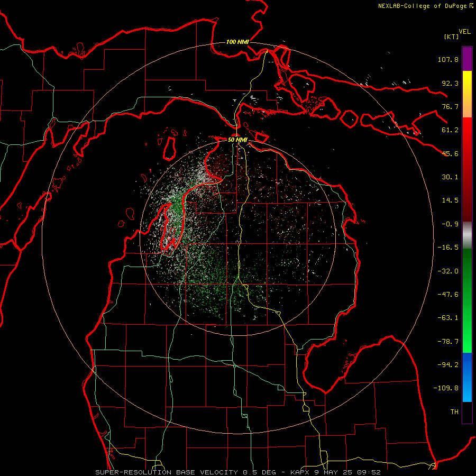Click the 61.2 velocity scale value
This screenshot has width=476, height=476.
pyautogui.click(x=450, y=130)
